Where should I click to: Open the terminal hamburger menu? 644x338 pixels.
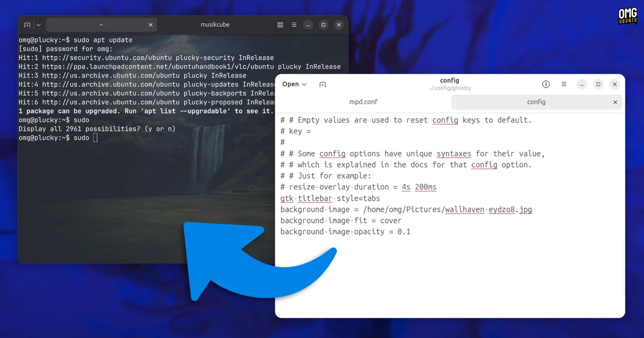(x=294, y=25)
